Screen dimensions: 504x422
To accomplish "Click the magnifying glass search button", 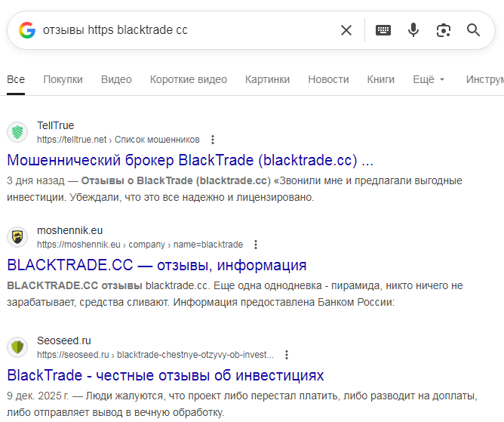I will tap(474, 30).
